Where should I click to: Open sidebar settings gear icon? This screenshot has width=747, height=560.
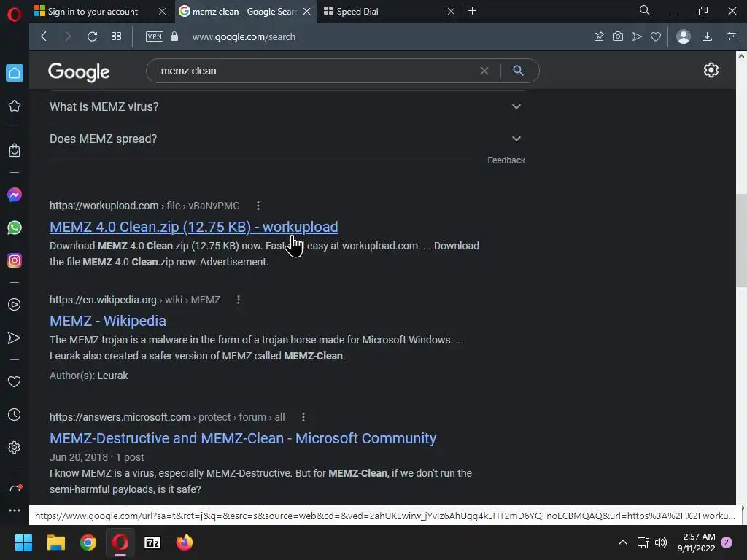[x=15, y=448]
